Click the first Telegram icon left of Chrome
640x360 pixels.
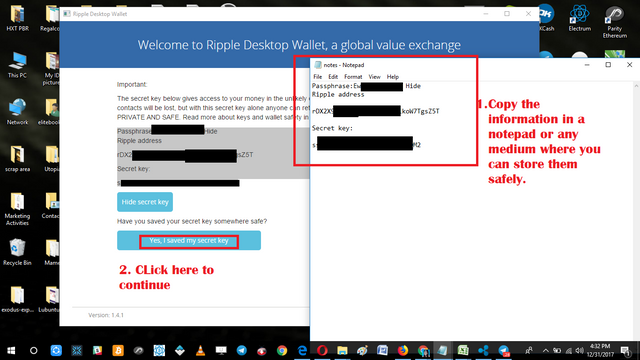click(x=242, y=351)
